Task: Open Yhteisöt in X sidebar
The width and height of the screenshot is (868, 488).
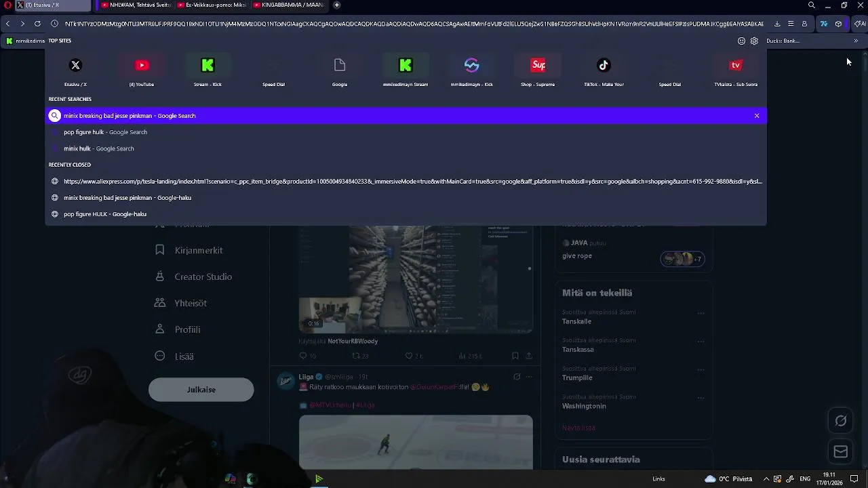Action: (x=181, y=303)
